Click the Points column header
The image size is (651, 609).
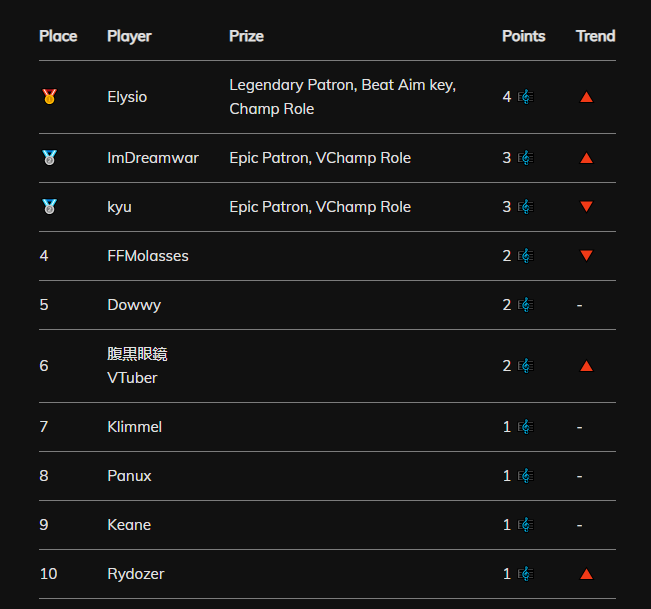(x=524, y=36)
